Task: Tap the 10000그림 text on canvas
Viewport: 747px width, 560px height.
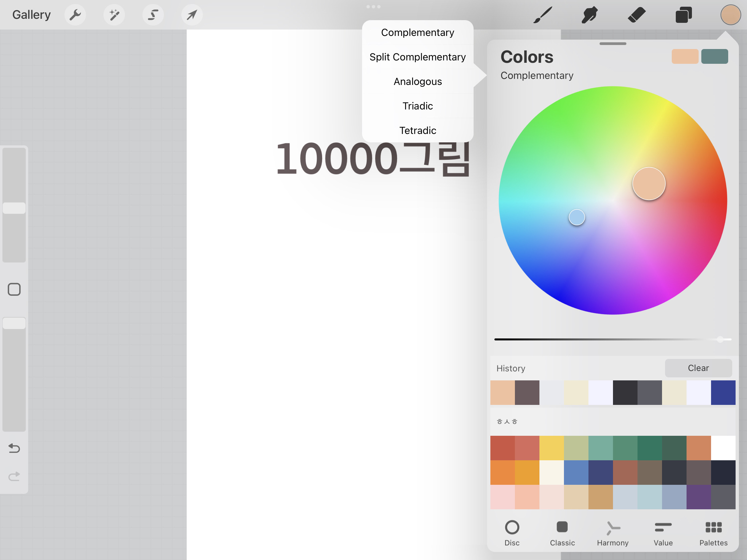Action: [373, 159]
